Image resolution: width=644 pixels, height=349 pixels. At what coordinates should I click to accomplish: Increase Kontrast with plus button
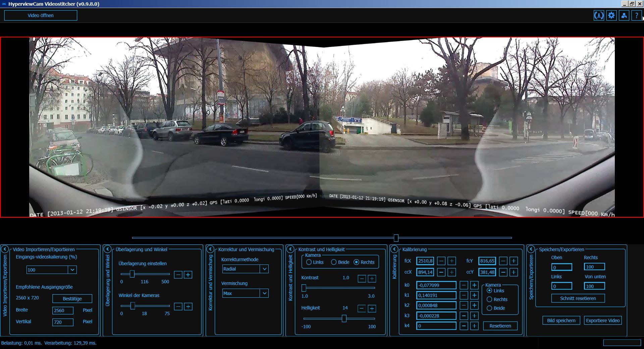tap(372, 279)
